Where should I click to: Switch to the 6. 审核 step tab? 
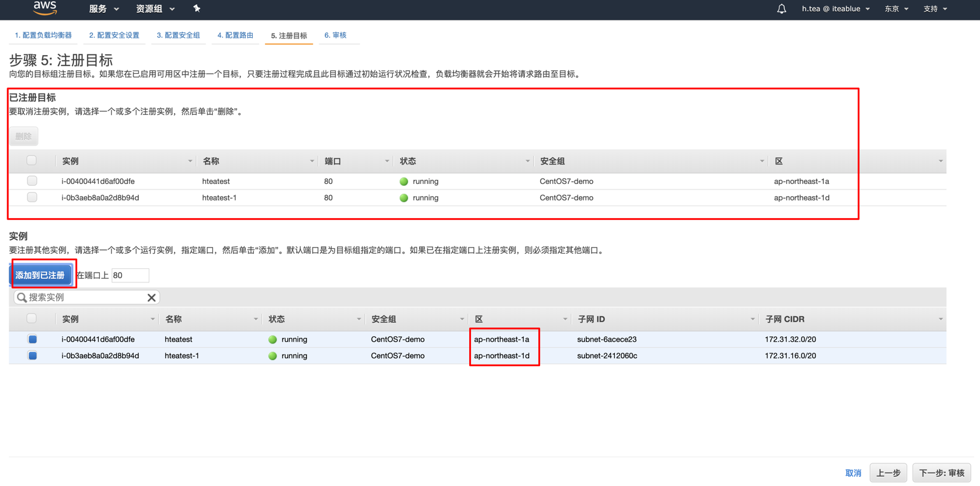point(335,35)
